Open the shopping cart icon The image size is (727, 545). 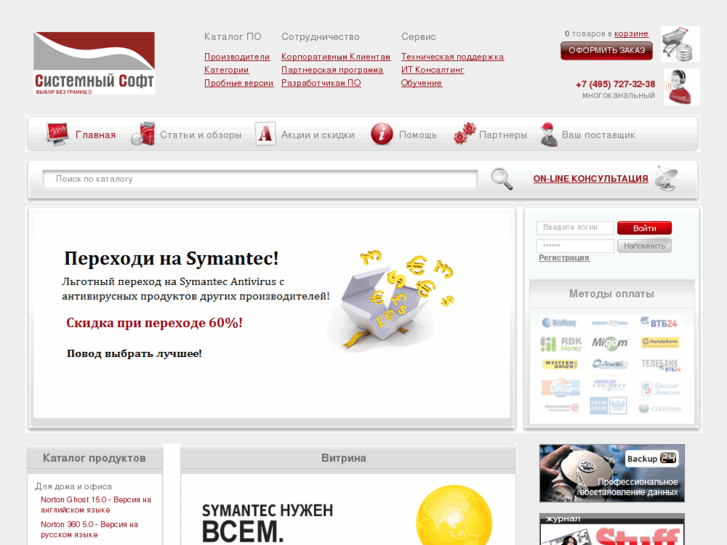(680, 44)
